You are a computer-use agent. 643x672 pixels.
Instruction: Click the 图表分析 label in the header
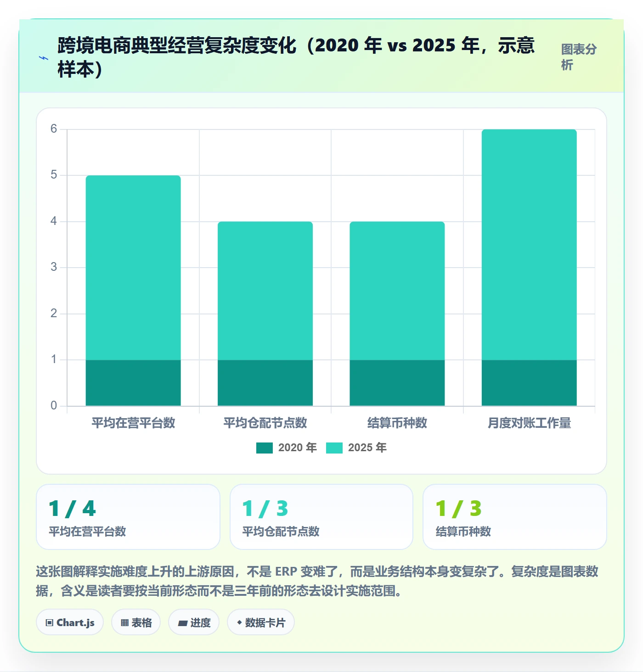pyautogui.click(x=579, y=57)
